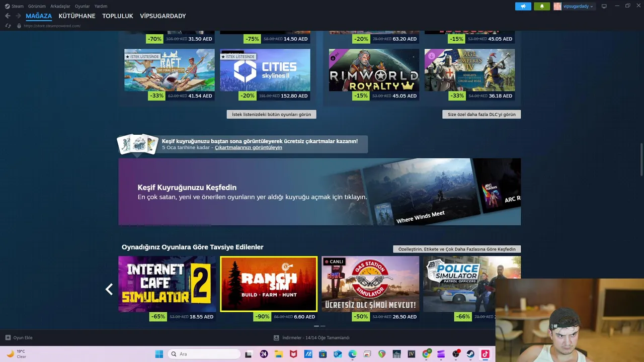Click İstek listenizdeki bütün oyunları görün
This screenshot has height=362, width=644.
coord(271,114)
